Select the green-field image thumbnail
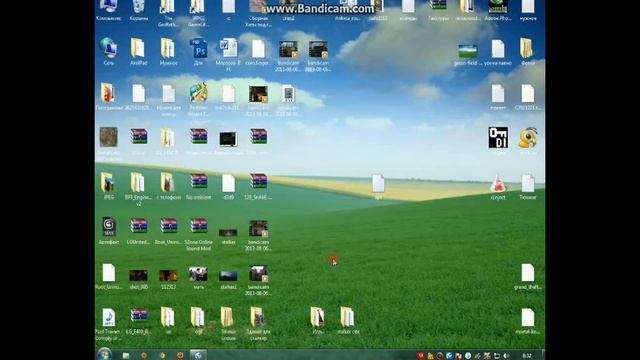The image size is (640, 360). (x=468, y=51)
